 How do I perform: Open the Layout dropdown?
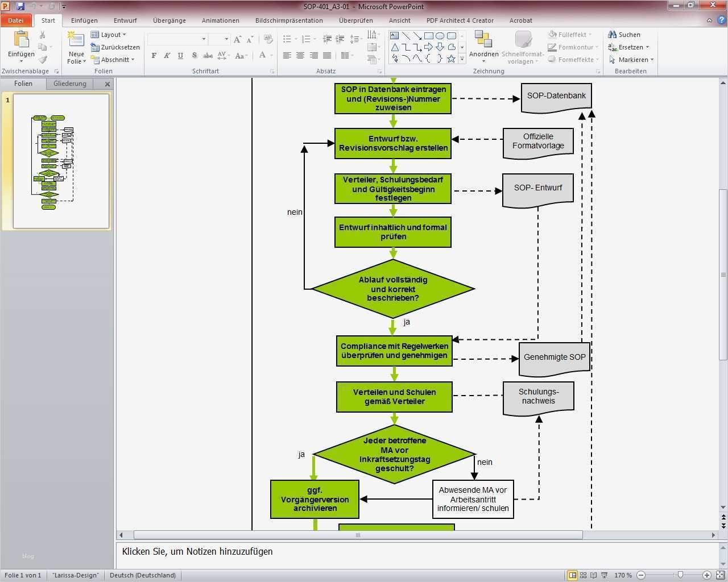click(x=110, y=35)
